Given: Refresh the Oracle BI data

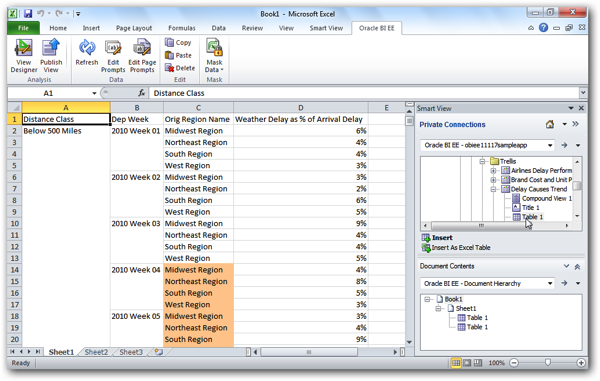Looking at the screenshot, I should (87, 52).
